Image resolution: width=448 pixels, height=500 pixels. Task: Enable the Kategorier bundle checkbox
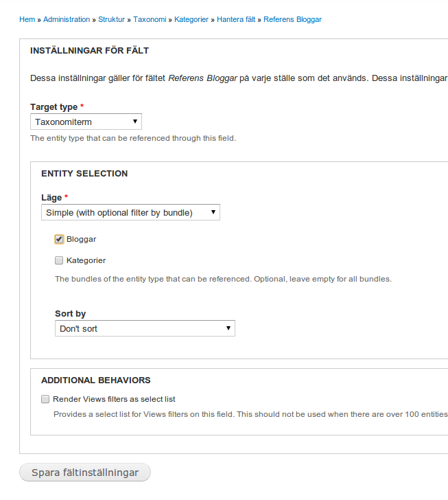tap(59, 261)
